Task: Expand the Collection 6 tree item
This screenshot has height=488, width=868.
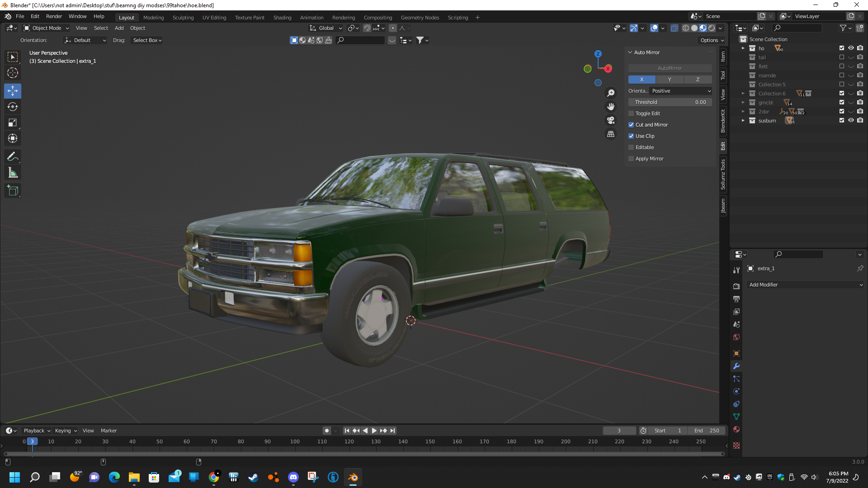Action: coord(743,94)
